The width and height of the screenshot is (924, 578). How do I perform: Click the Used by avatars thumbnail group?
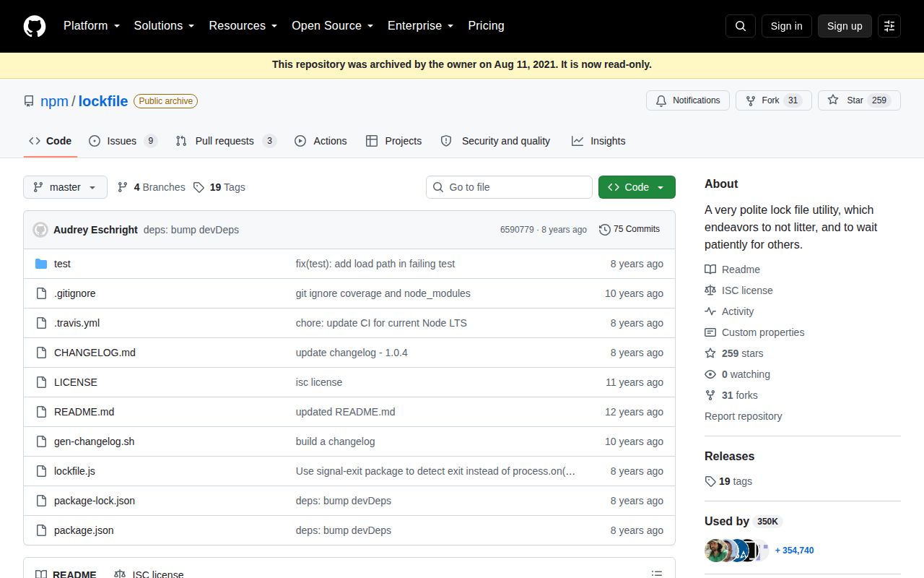click(x=737, y=551)
